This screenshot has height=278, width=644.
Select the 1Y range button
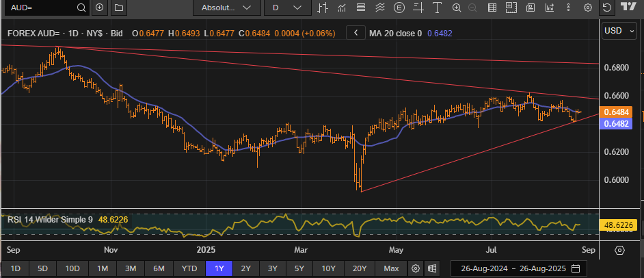pyautogui.click(x=219, y=268)
